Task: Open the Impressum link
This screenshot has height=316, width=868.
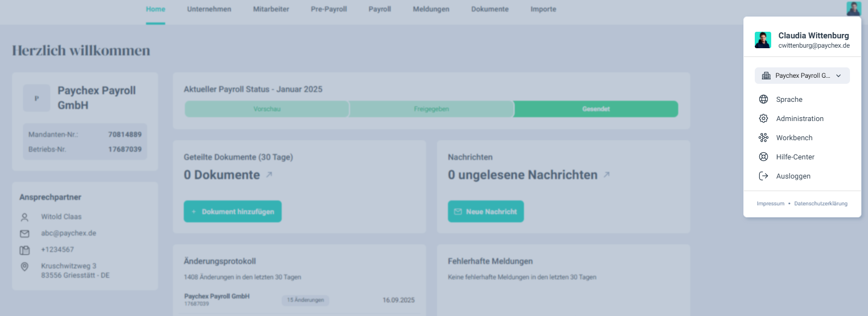Action: click(770, 204)
